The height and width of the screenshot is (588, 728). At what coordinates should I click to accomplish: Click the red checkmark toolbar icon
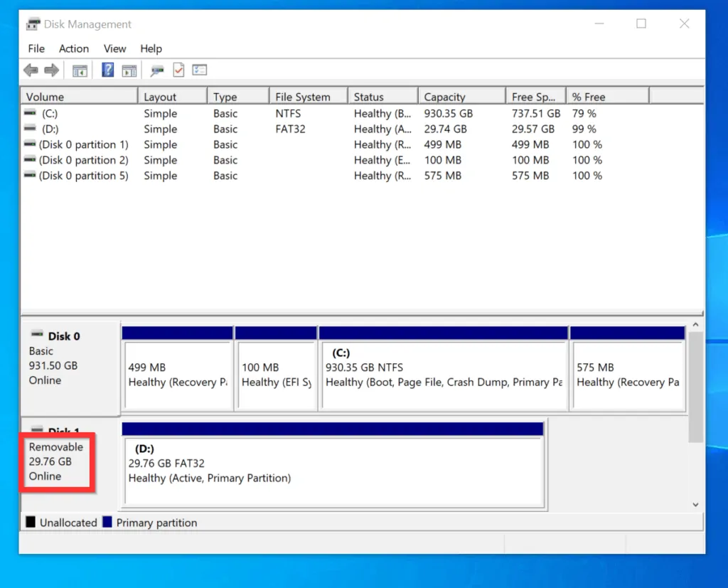point(178,70)
